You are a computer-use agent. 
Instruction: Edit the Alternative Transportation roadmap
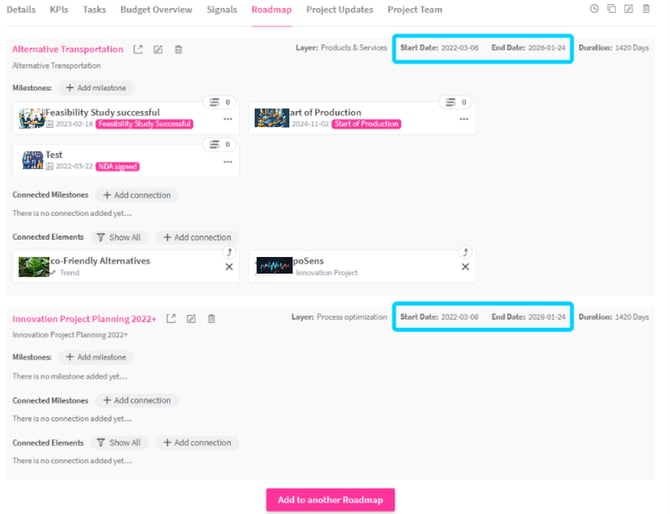coord(158,50)
